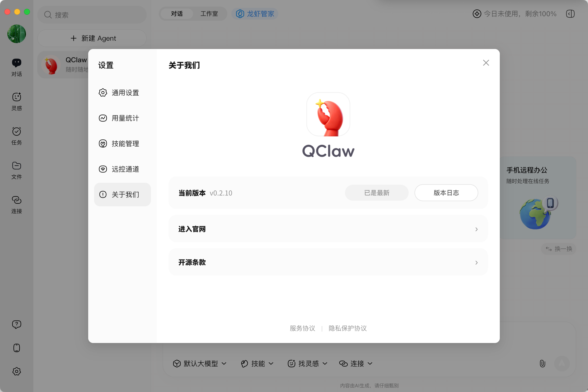
Task: Open 开源条款 open-source terms row
Action: coord(328,262)
